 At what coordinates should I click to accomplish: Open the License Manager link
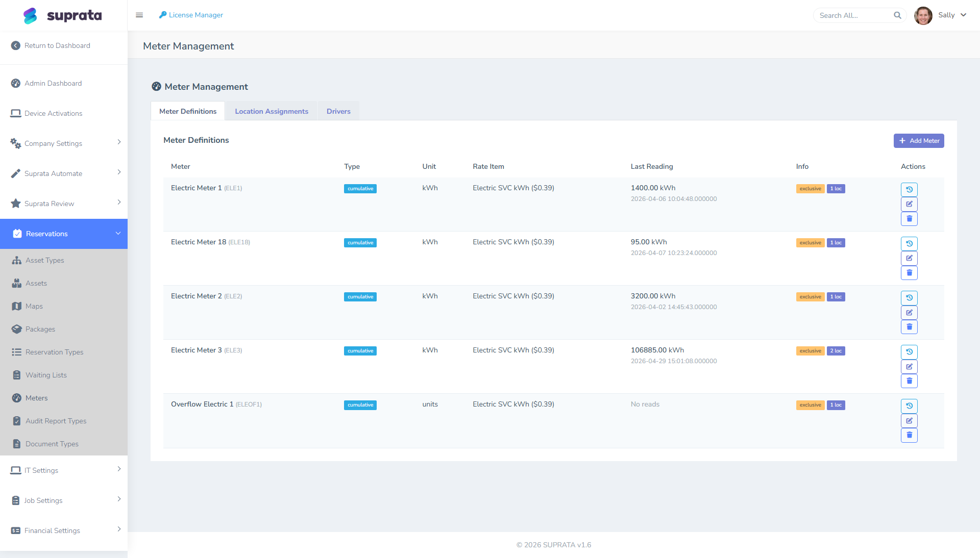(191, 15)
